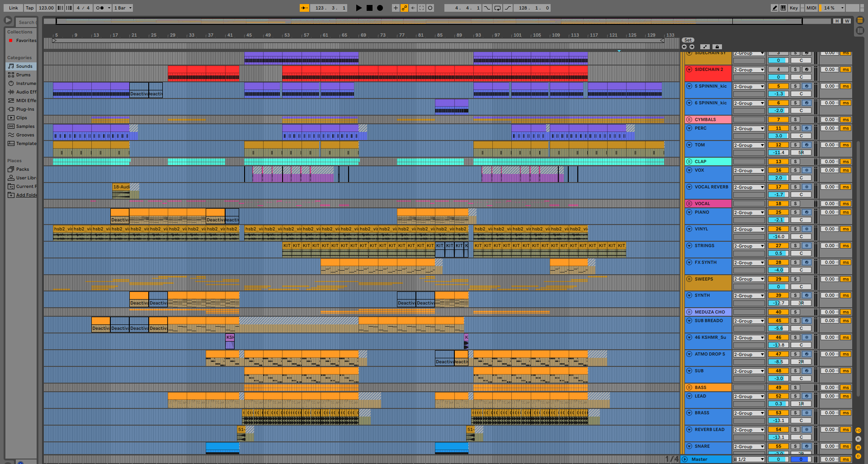This screenshot has width=868, height=464.
Task: Click the W optimize width button
Action: pyautogui.click(x=847, y=21)
